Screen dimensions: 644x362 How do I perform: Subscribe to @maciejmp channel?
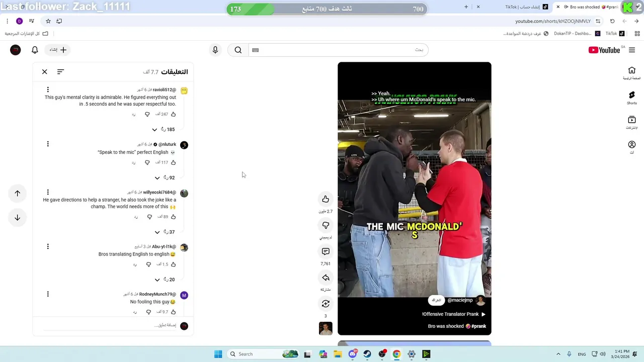click(x=437, y=300)
